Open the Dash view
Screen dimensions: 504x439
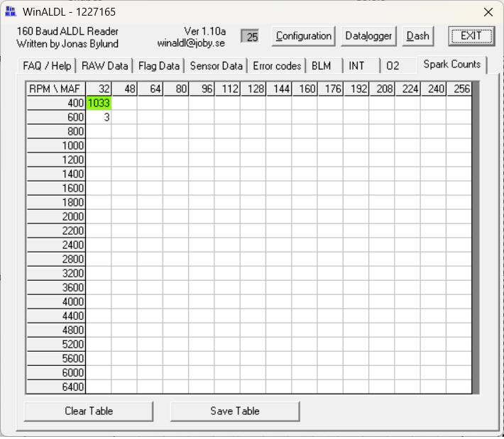(x=417, y=36)
